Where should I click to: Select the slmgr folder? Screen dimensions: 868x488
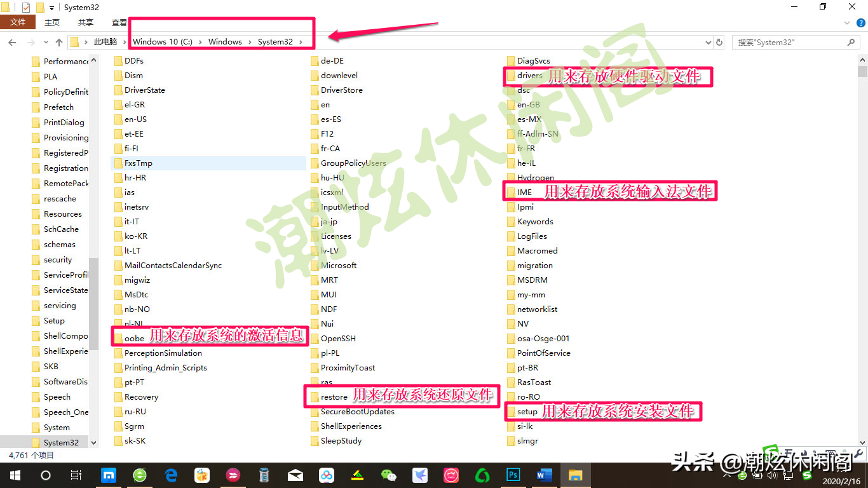[x=527, y=441]
